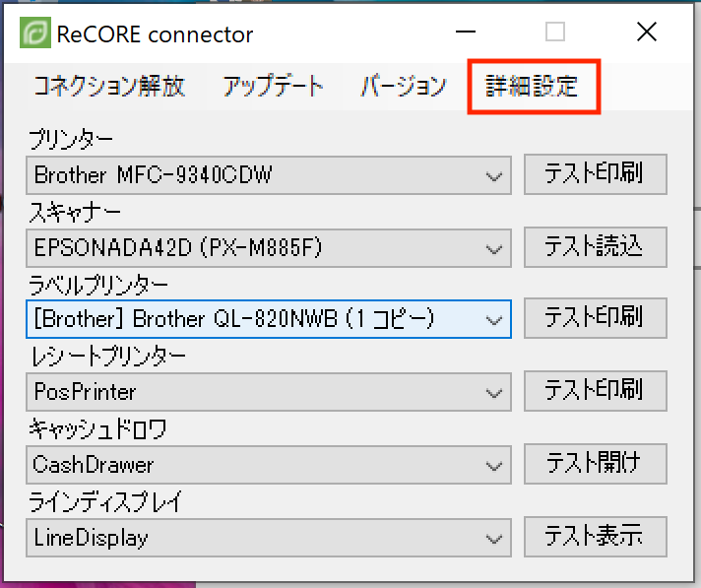701x588 pixels.
Task: Open the アップデート menu
Action: (273, 86)
